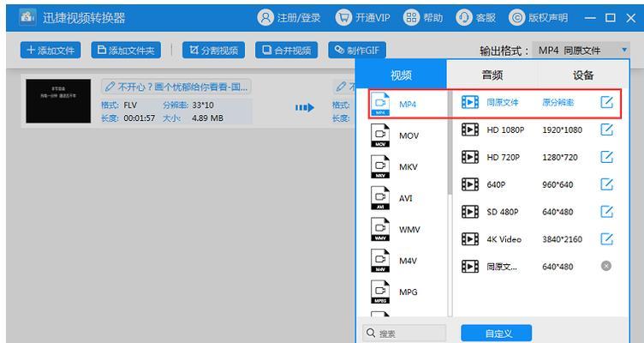Click the 添加文件夹 button
Screen dimensions: 644x343
pos(126,51)
